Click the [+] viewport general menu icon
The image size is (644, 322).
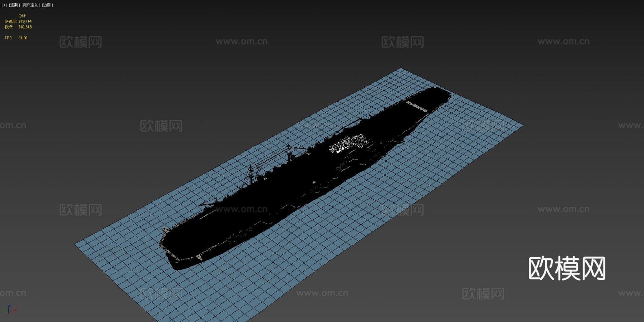coord(4,5)
